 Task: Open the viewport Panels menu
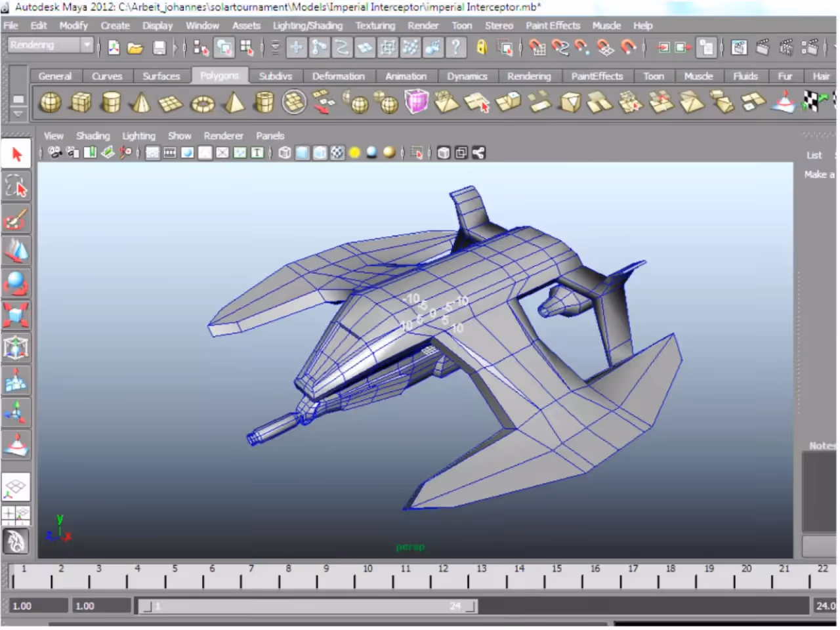click(x=270, y=136)
